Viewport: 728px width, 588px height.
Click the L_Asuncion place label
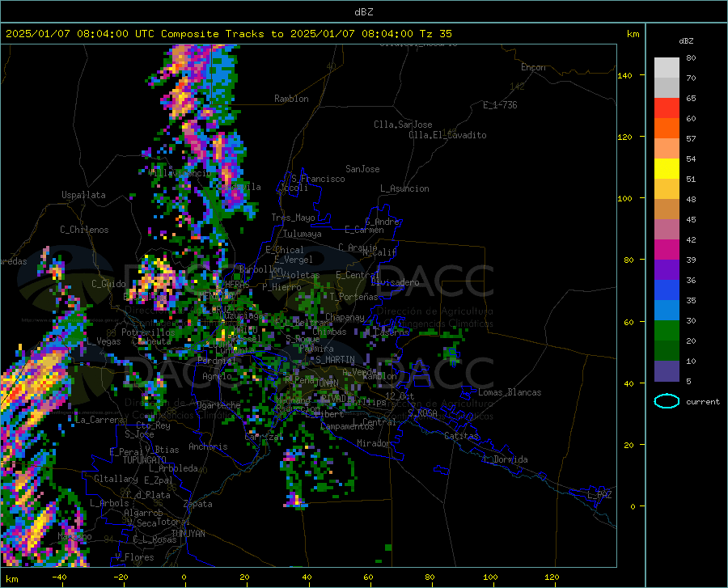coord(405,188)
